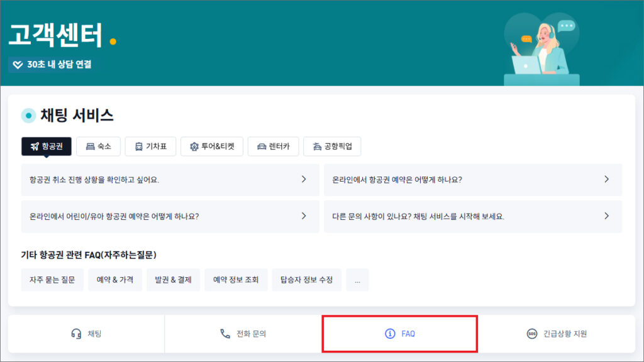Open the 전화 문의 bottom menu item
This screenshot has width=644, height=362.
pos(243,334)
